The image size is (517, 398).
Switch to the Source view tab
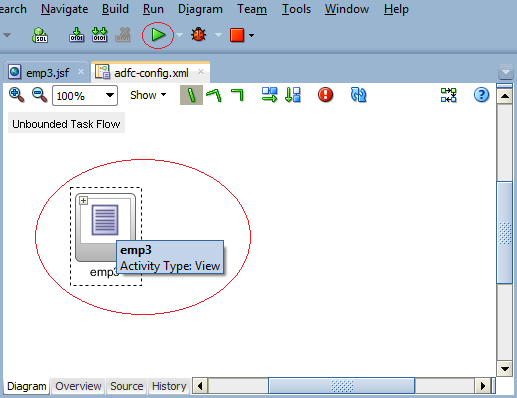tap(127, 386)
